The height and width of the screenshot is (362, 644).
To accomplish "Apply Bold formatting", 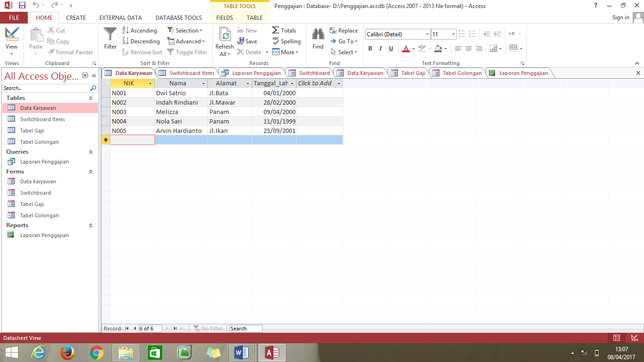I will 370,49.
